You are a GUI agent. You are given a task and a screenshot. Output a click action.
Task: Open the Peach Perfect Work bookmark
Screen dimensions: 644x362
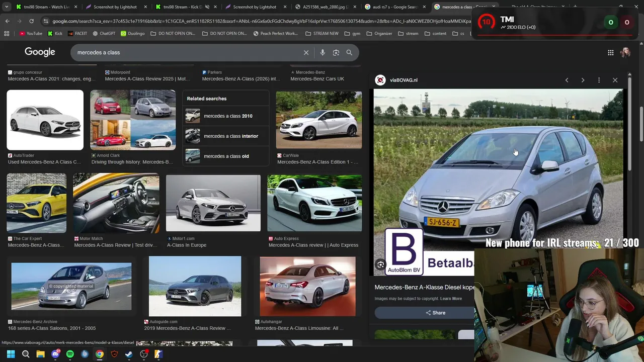(275, 33)
